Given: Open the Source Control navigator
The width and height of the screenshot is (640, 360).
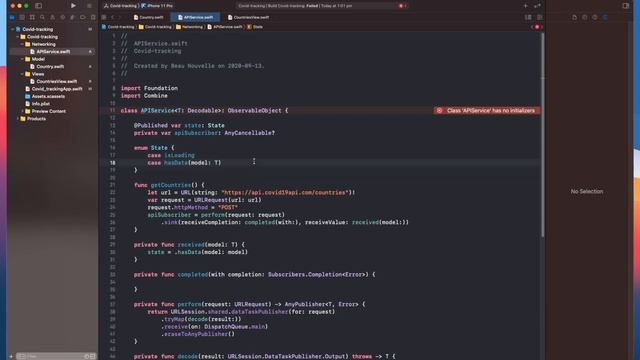Looking at the screenshot, I should [x=22, y=17].
